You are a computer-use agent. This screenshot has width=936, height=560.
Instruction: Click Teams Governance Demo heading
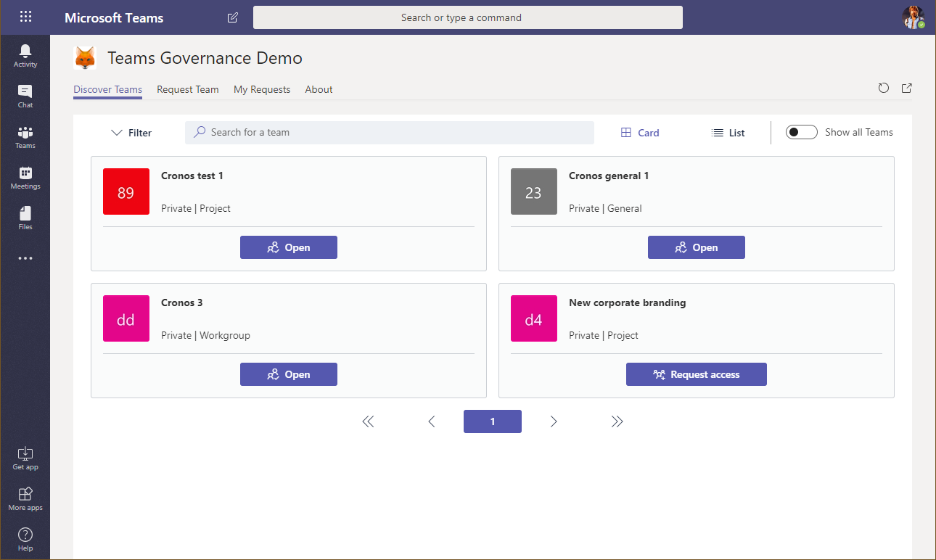pos(205,58)
